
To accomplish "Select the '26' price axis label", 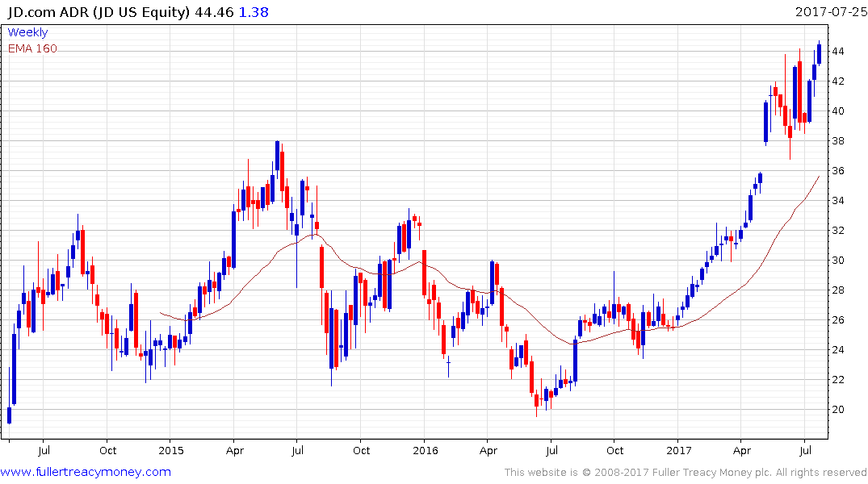I will tap(837, 320).
